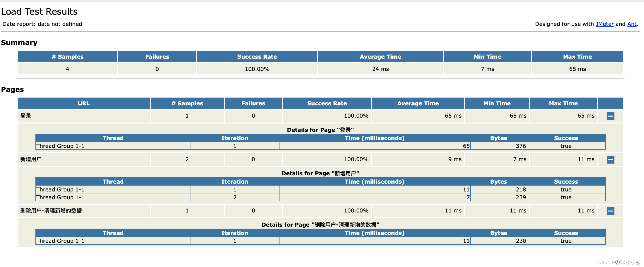This screenshot has width=644, height=267.
Task: Click the Summary Max Time header
Action: [x=577, y=57]
